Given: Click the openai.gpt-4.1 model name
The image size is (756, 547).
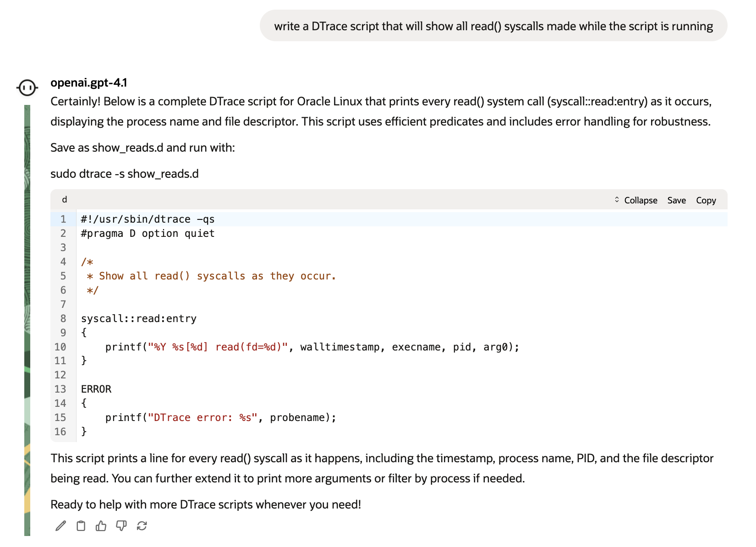Looking at the screenshot, I should click(x=89, y=82).
